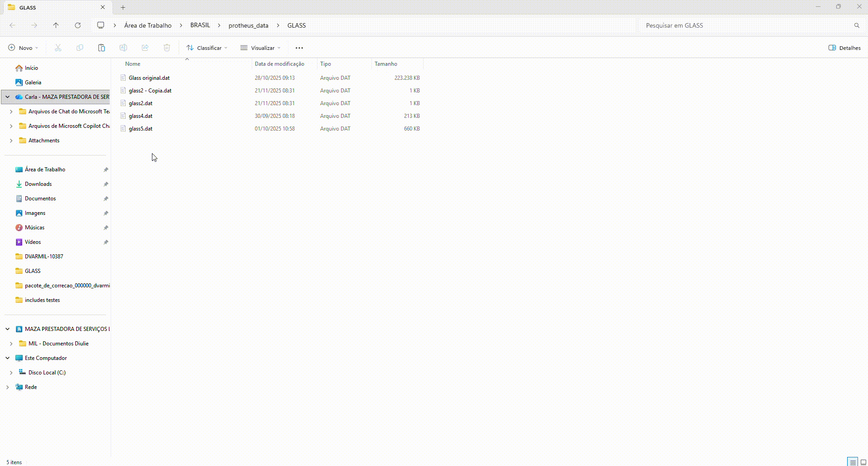868x466 pixels.
Task: Expand the Rede node
Action: tap(8, 387)
